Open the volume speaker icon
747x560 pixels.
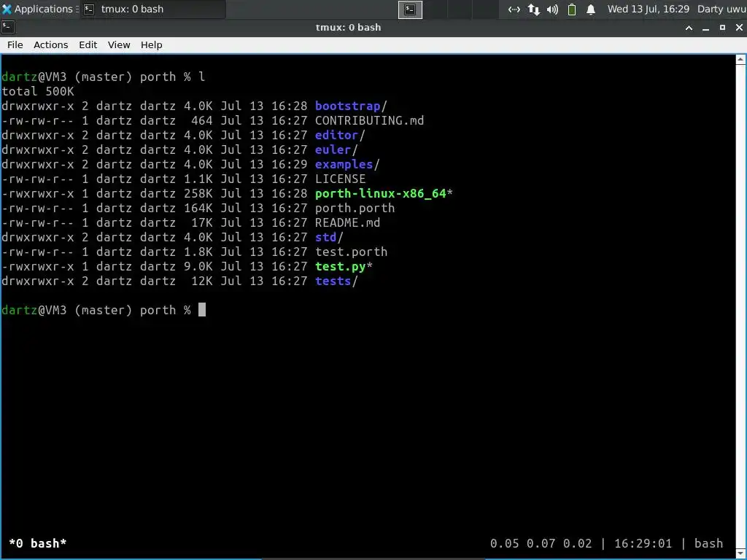click(553, 9)
